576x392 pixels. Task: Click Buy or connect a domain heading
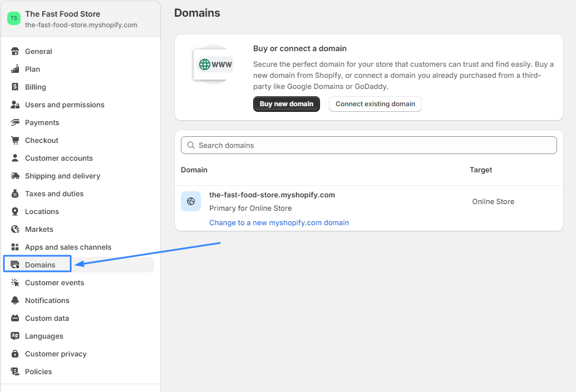point(300,48)
